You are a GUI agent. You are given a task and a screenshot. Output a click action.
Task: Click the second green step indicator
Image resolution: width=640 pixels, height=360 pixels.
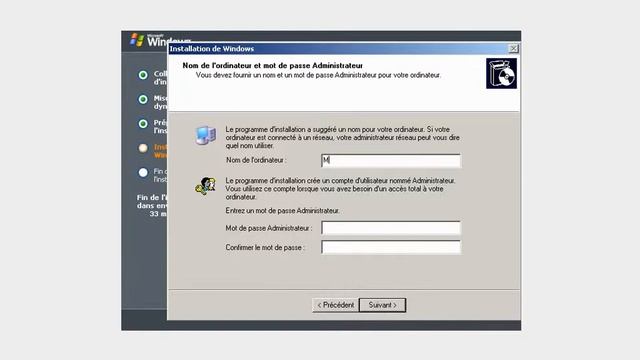143,99
